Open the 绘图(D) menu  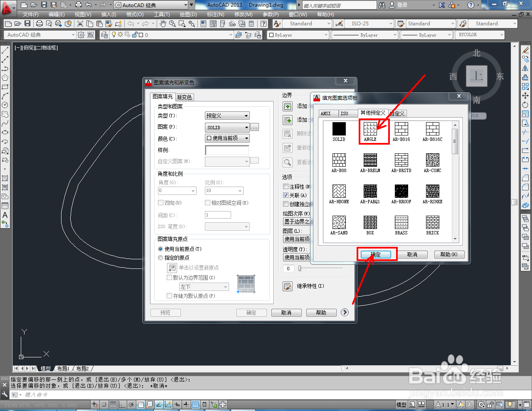[188, 15]
